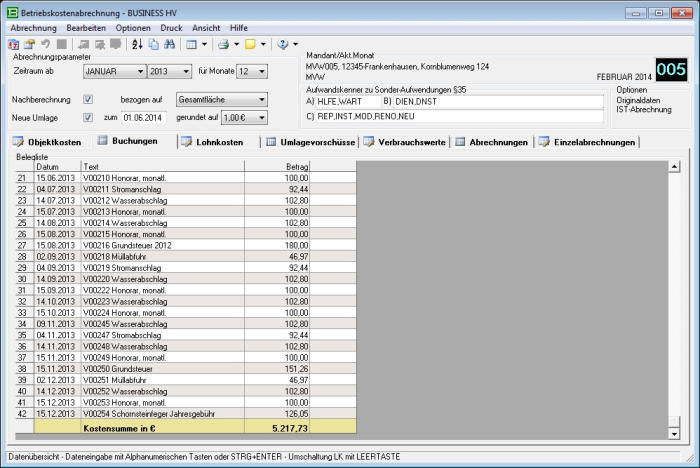Switch to the Objektkosten tab
The image size is (700, 468).
47,142
